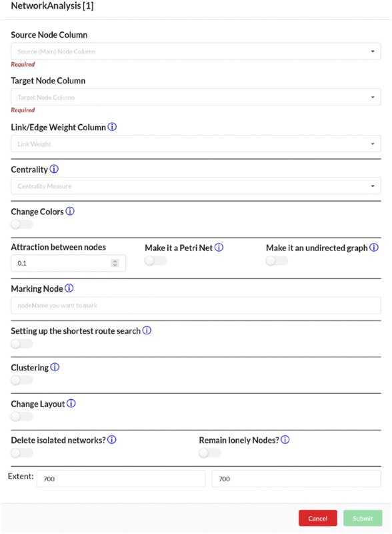
Task: Click the Attraction between nodes stepper arrows
Action: click(x=115, y=263)
